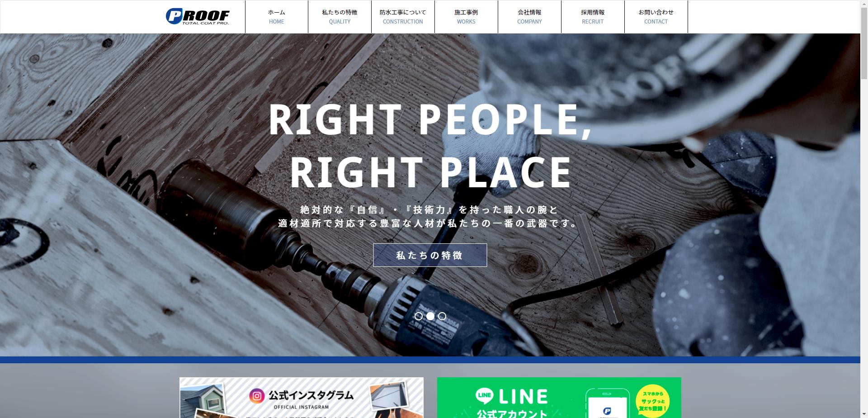Select the first slider dot indicator

pos(419,316)
